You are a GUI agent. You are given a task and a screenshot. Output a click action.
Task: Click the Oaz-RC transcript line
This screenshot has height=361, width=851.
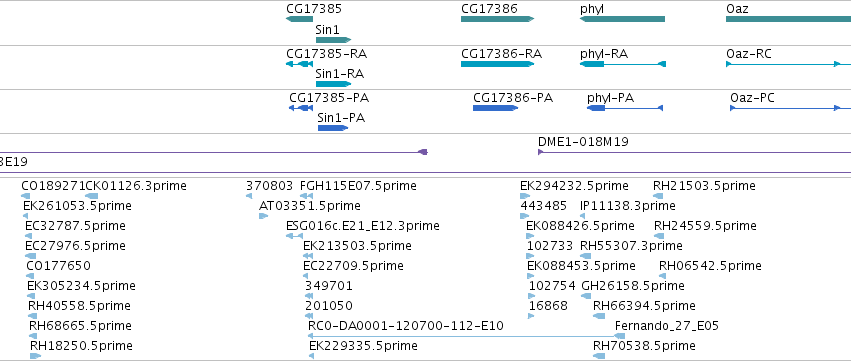coord(789,64)
